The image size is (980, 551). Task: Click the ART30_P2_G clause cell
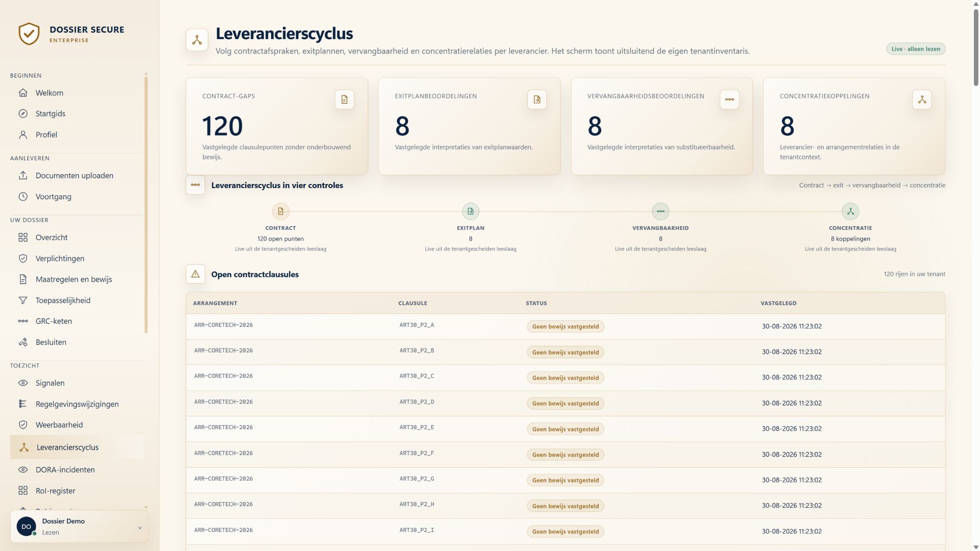pyautogui.click(x=417, y=479)
